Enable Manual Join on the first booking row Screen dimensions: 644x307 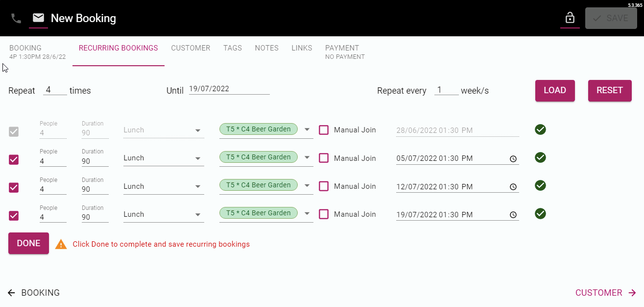pos(323,129)
